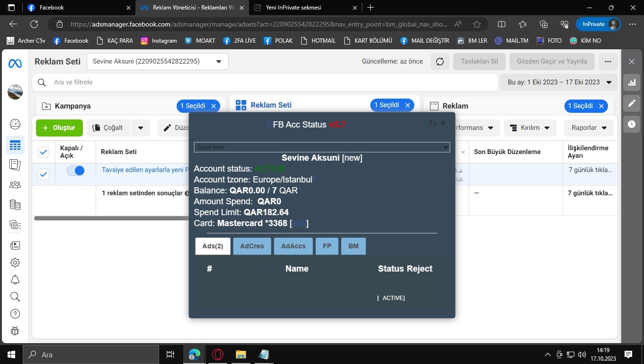The height and width of the screenshot is (364, 644).
Task: Open File Explorer from the taskbar
Action: coord(241,355)
